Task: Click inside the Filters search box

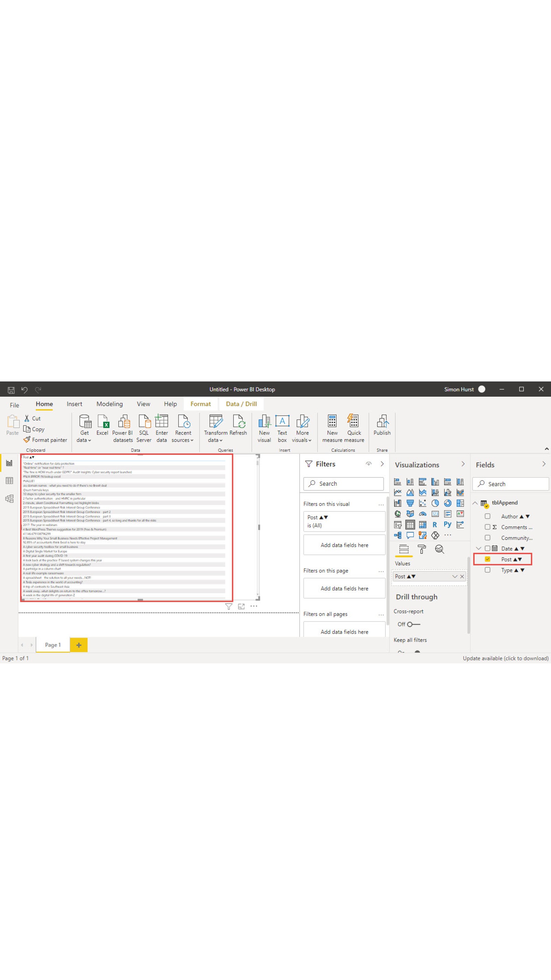Action: pyautogui.click(x=344, y=483)
